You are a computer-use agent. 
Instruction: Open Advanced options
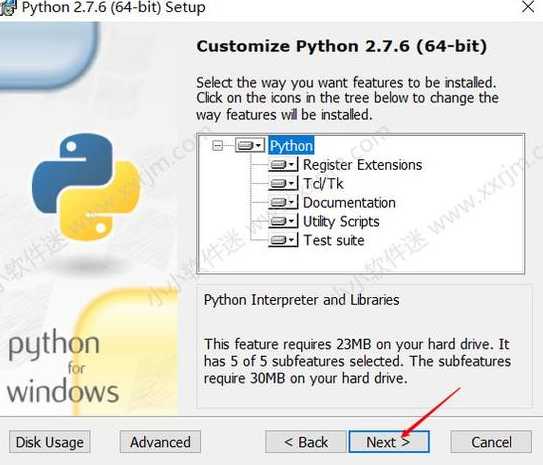160,442
